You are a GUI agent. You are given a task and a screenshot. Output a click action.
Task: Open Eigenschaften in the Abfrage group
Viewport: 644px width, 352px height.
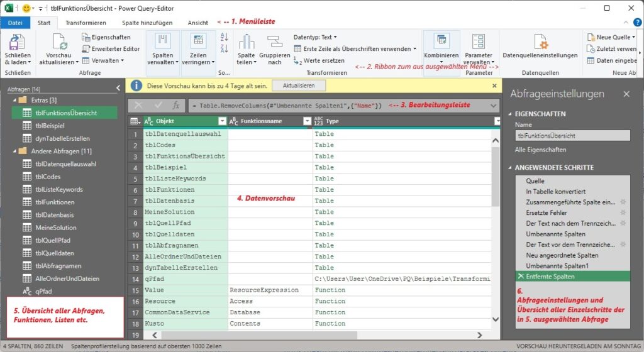(106, 37)
